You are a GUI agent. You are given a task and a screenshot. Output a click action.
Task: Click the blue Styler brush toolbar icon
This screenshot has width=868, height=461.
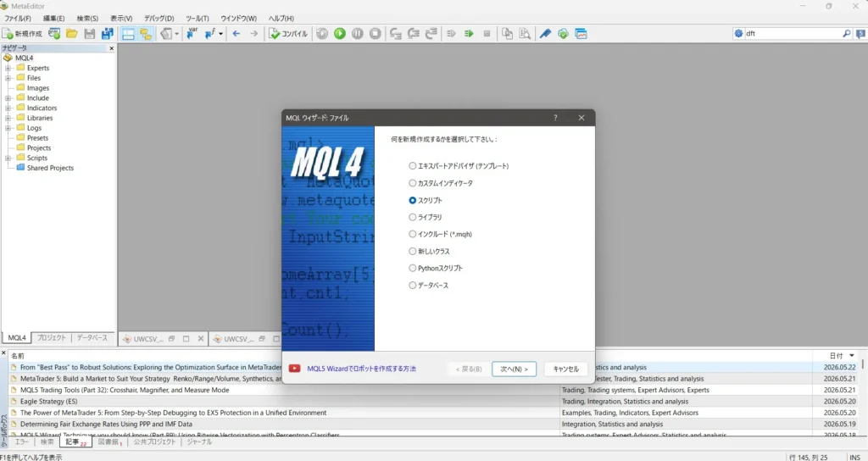pos(545,34)
